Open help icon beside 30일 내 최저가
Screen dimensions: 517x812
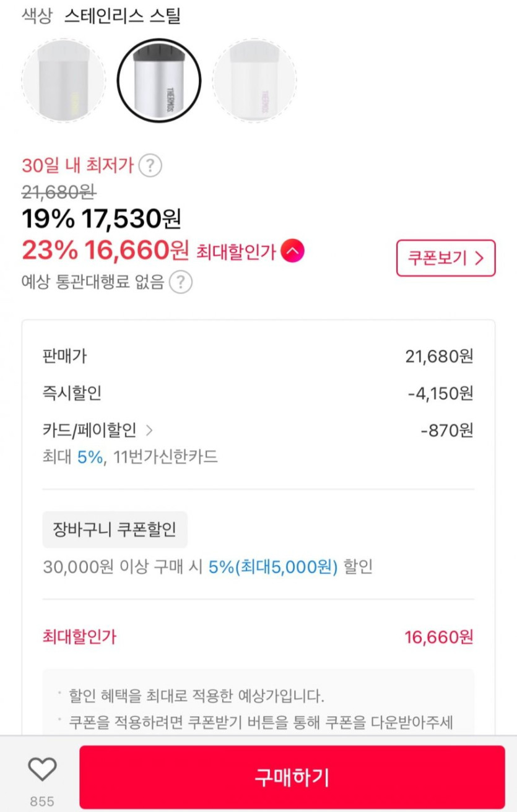click(150, 166)
